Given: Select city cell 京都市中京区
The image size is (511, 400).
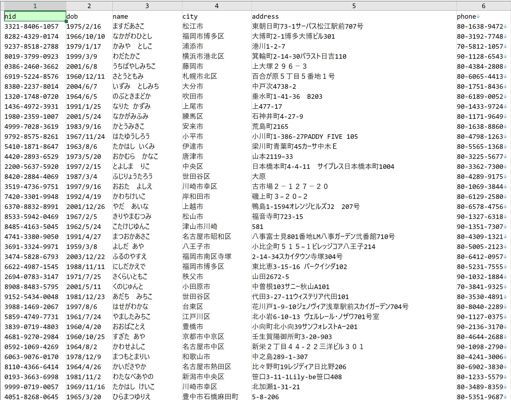Looking at the screenshot, I should point(216,336).
